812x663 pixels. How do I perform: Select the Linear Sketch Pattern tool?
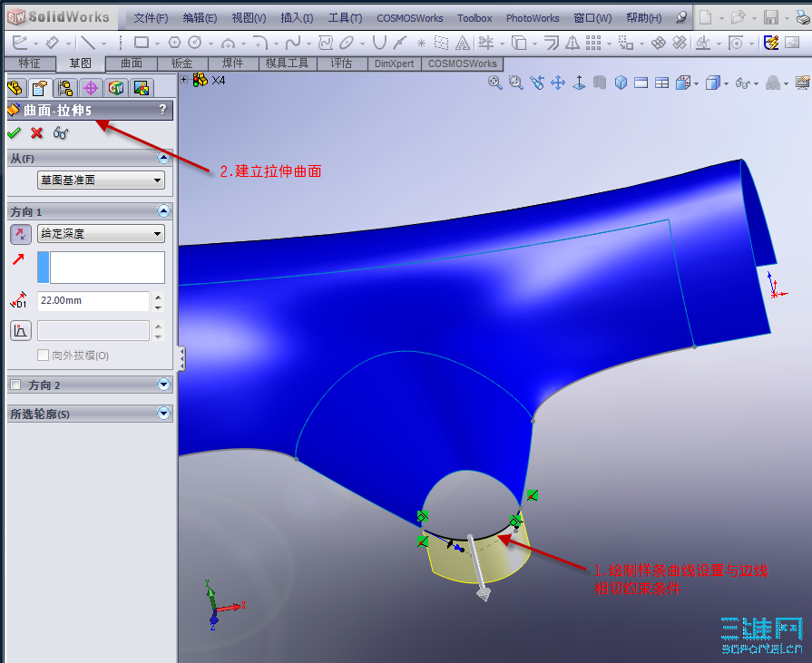593,43
